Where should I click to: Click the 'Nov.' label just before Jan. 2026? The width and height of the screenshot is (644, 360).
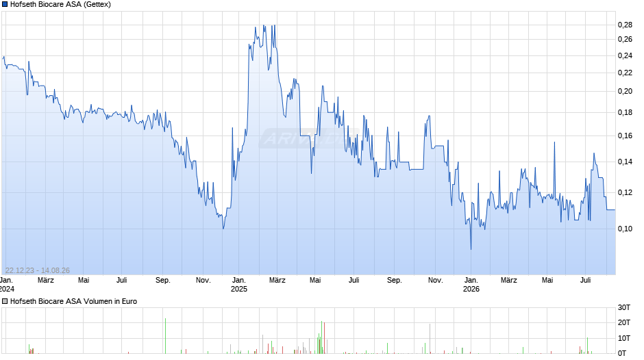point(435,281)
